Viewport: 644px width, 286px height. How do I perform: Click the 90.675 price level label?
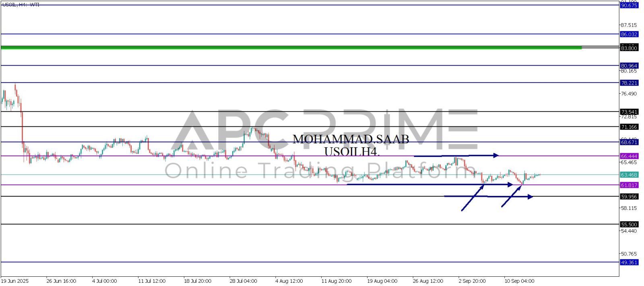(629, 5)
